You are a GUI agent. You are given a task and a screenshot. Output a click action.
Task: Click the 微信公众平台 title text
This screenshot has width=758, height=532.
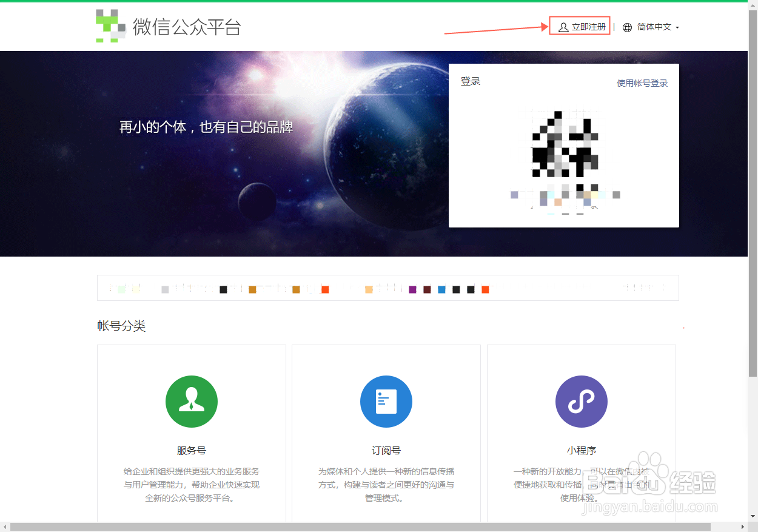[x=187, y=27]
